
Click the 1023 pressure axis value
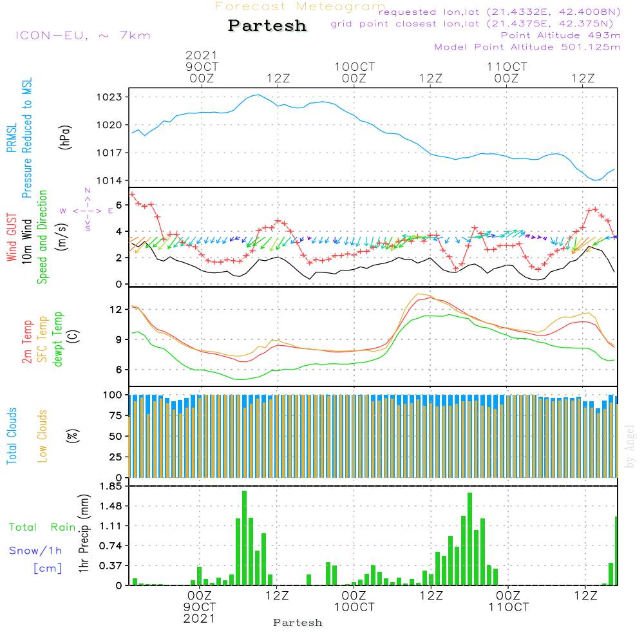pyautogui.click(x=109, y=97)
